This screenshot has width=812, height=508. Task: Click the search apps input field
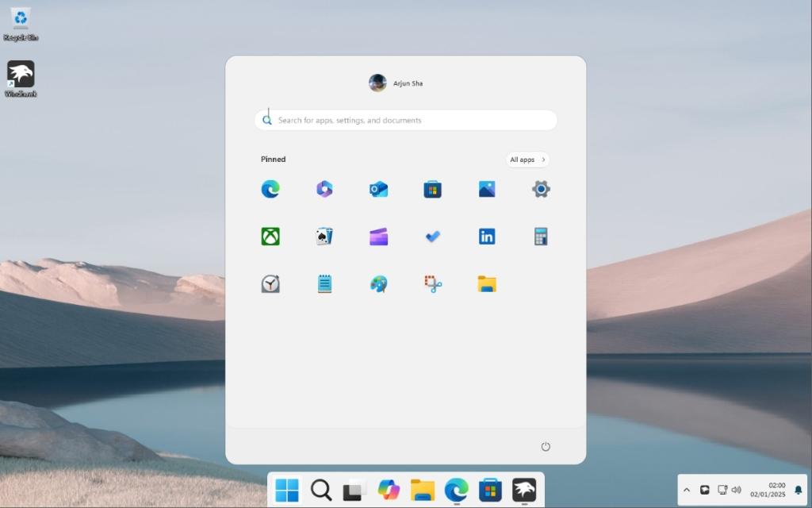pyautogui.click(x=405, y=120)
